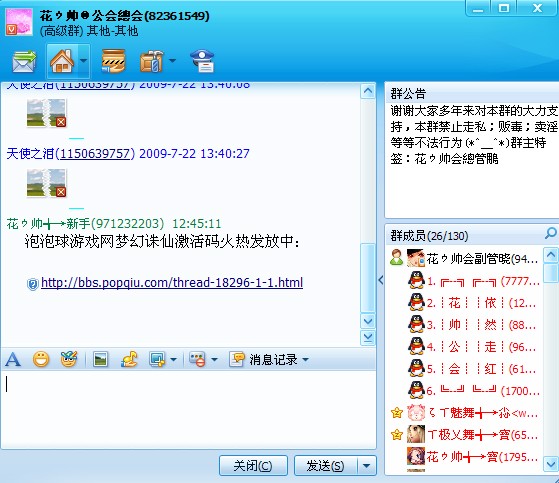Expand the 消息记录 dropdown arrow
Image resolution: width=559 pixels, height=483 pixels.
pyautogui.click(x=306, y=359)
